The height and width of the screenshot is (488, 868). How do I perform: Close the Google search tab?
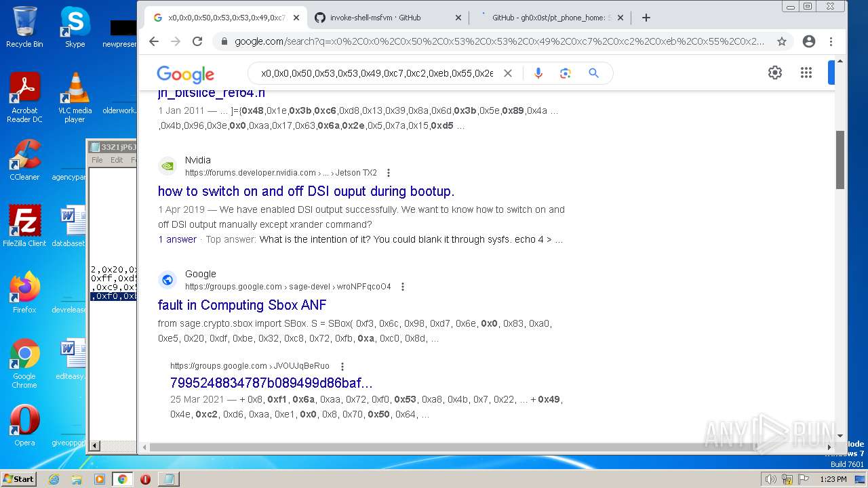(x=296, y=18)
